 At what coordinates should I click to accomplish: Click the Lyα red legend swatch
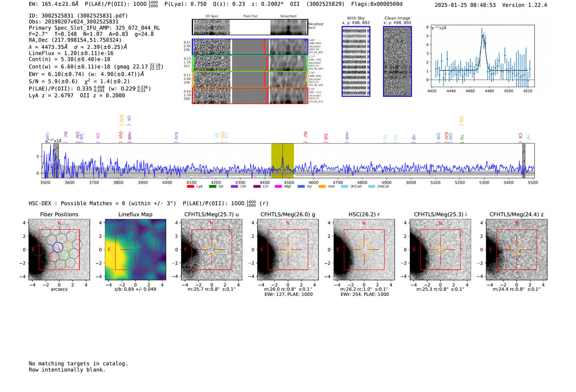(x=190, y=186)
